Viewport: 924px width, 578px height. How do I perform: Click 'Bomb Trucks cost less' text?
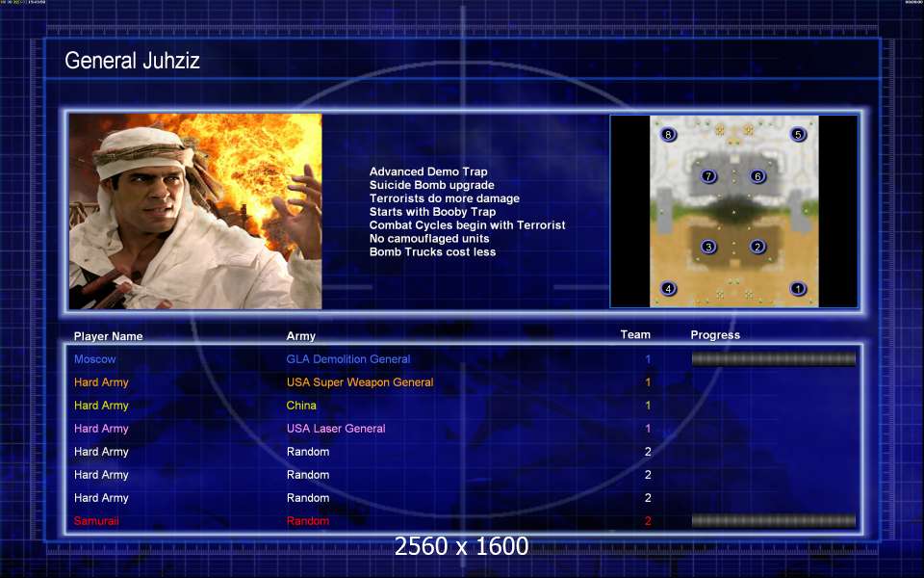432,251
